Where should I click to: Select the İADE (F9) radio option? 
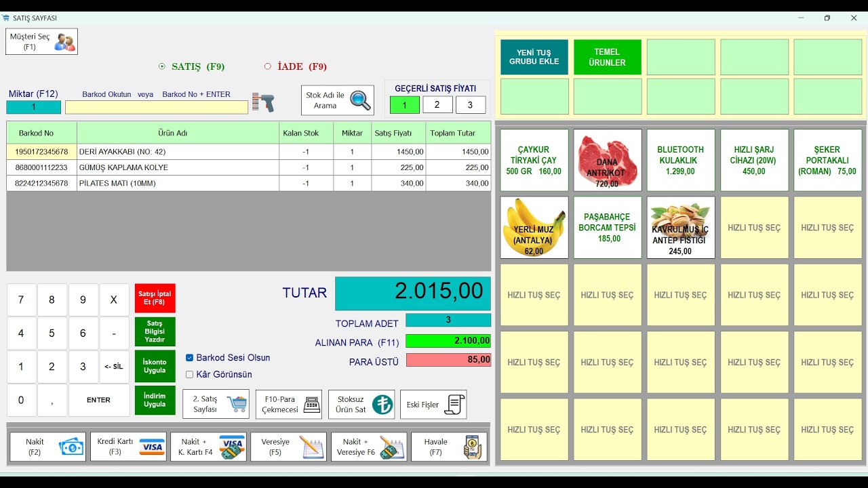coord(296,66)
